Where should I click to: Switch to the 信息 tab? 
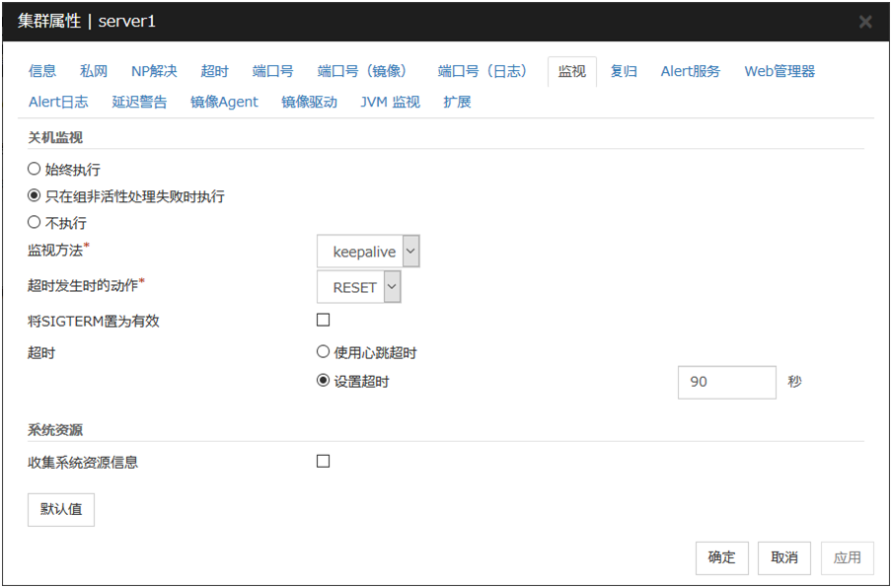pos(42,71)
